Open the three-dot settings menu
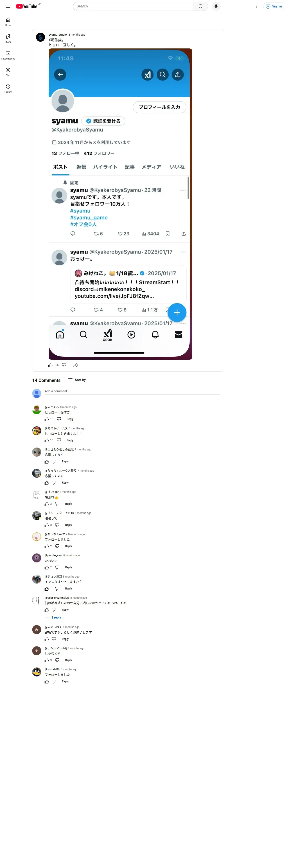Viewport: 289px width, 868px height. point(256,6)
